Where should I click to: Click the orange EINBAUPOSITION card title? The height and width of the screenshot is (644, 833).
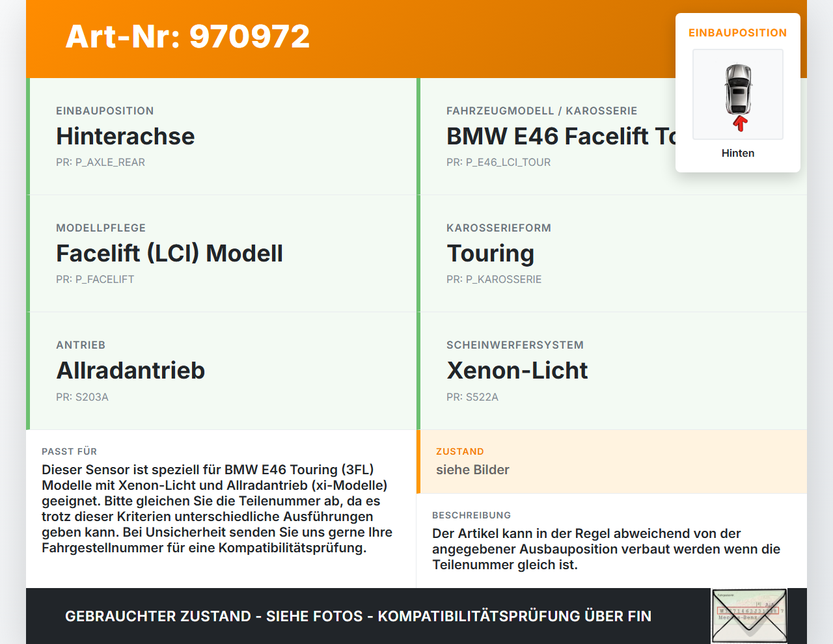(x=737, y=33)
